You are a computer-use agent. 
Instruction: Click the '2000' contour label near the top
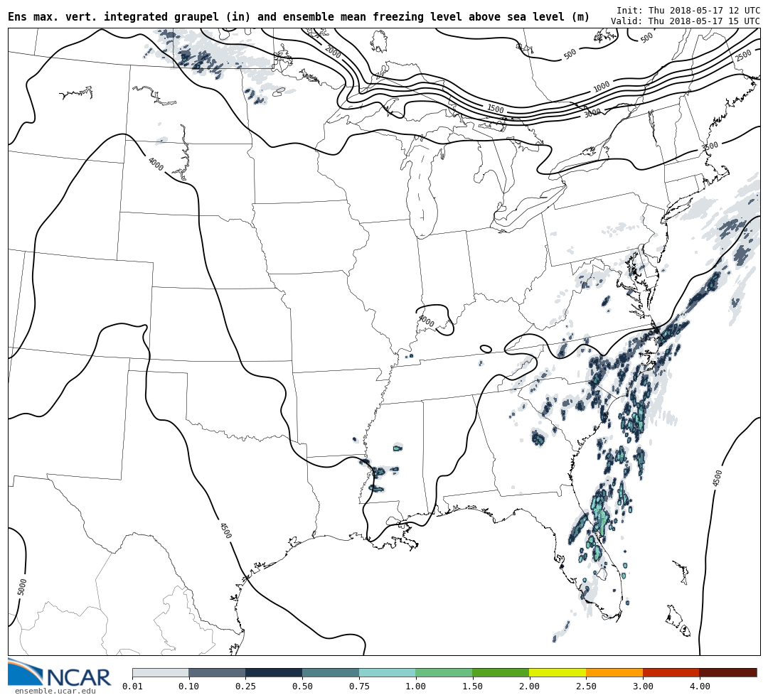tap(333, 52)
